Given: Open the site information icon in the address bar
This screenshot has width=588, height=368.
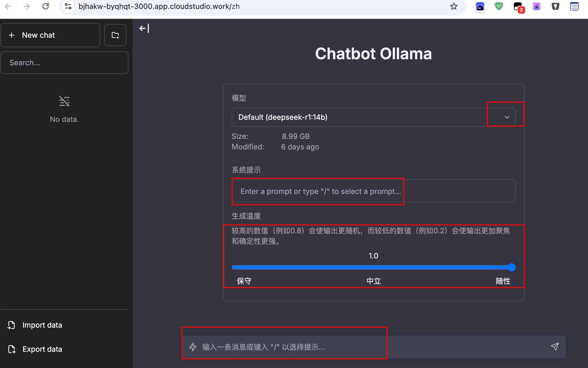Looking at the screenshot, I should tap(68, 6).
